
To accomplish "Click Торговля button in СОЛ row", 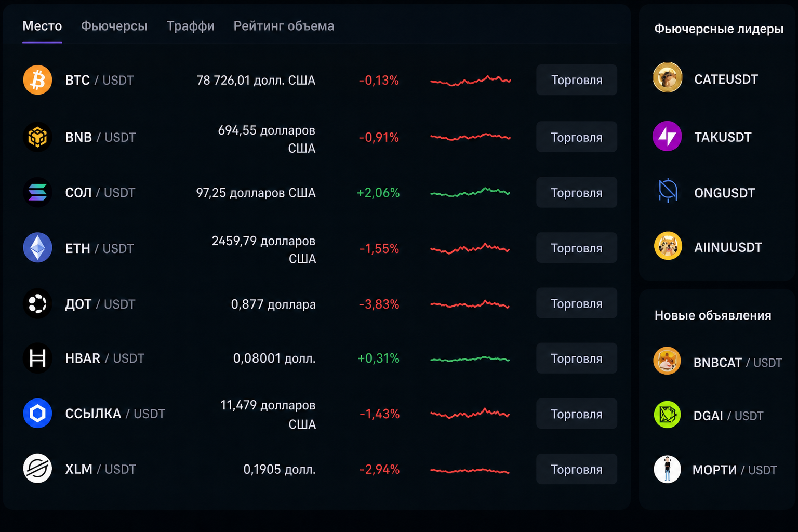I will 577,193.
